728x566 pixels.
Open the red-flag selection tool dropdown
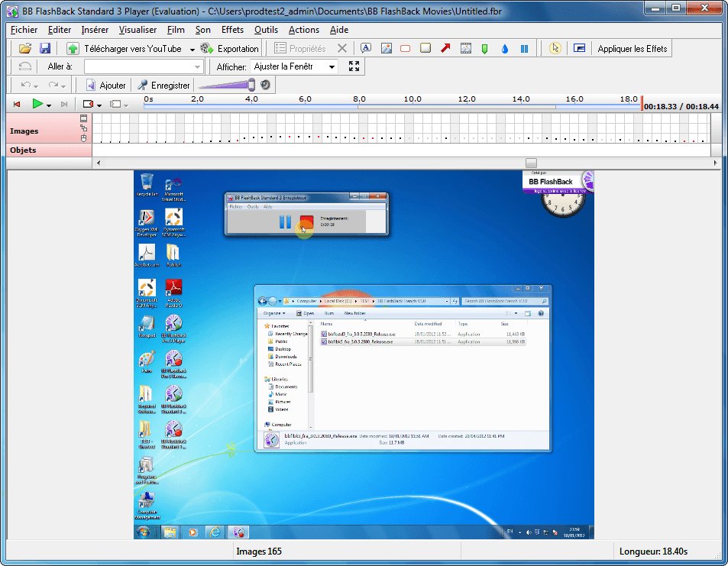99,105
